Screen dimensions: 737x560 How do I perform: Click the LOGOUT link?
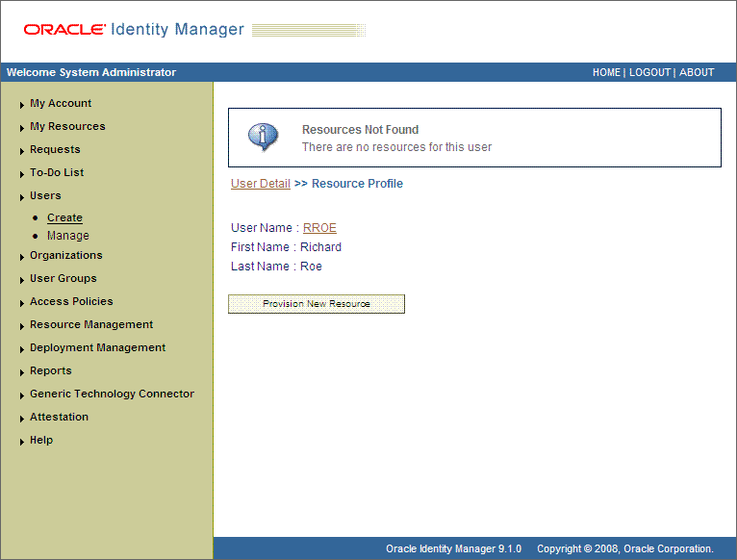coord(650,72)
